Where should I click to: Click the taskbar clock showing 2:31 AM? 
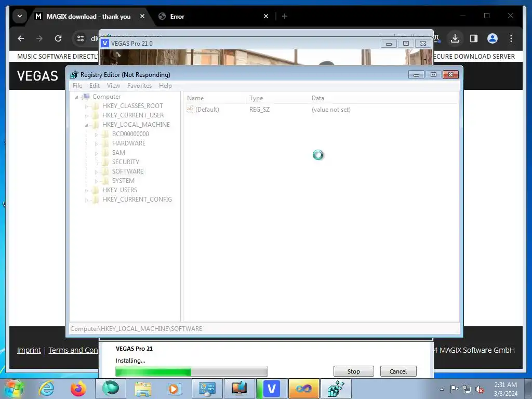[506, 389]
